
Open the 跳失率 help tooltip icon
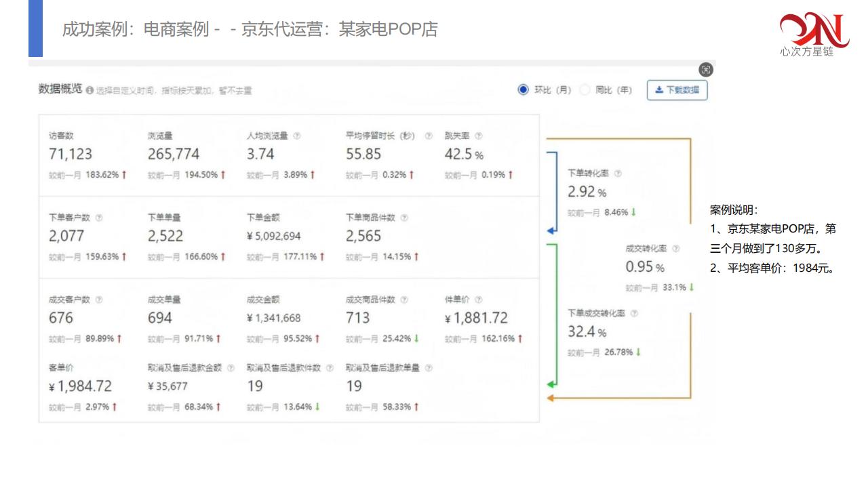click(x=478, y=136)
